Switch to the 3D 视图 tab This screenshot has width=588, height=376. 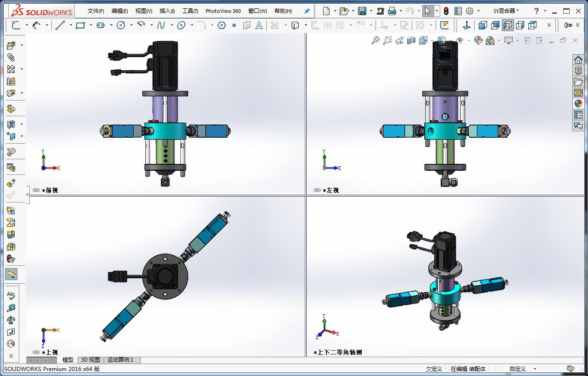(x=90, y=360)
